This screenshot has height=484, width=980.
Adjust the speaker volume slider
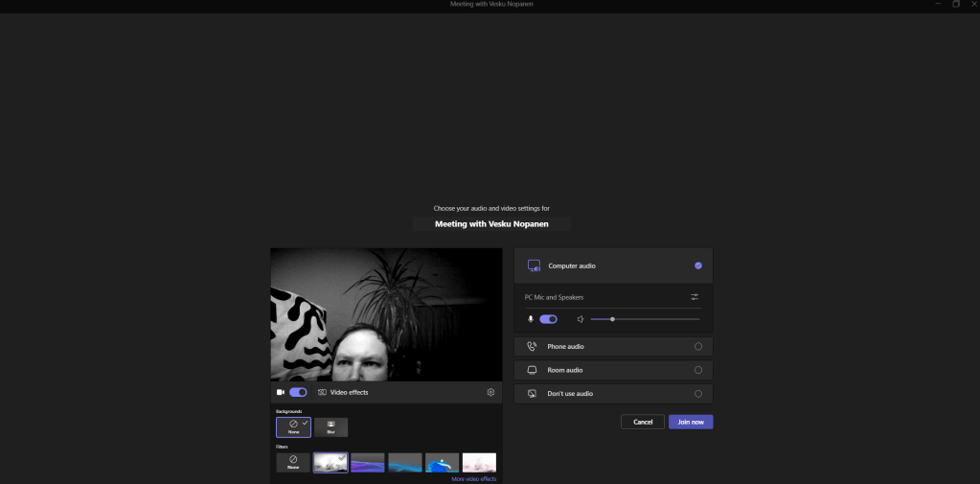coord(612,319)
